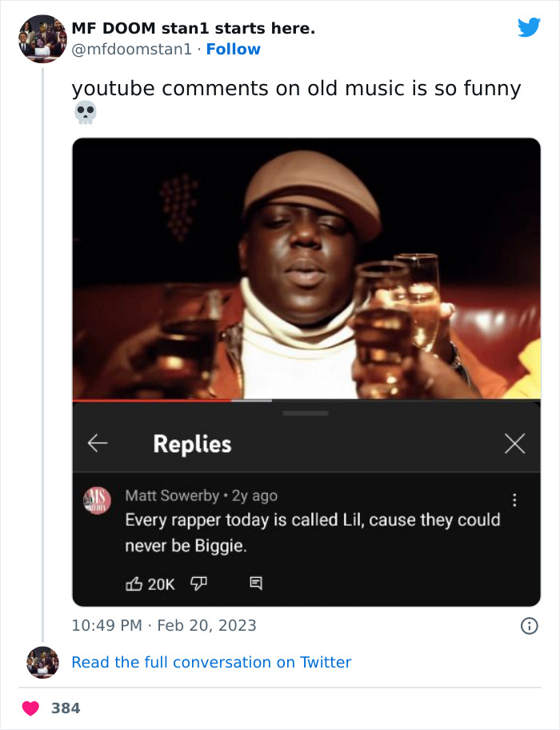Image resolution: width=560 pixels, height=730 pixels.
Task: Click the Matt Sowerby commenter avatar
Action: [x=98, y=500]
